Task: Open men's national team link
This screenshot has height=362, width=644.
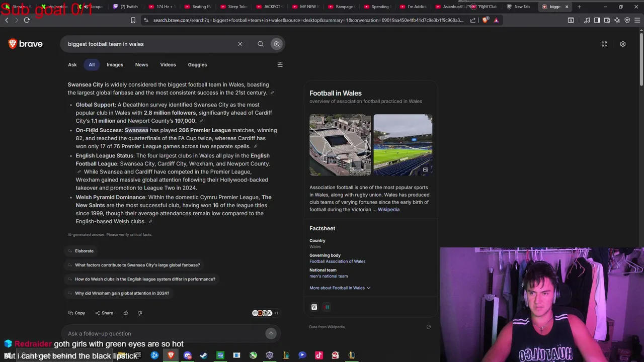Action: tap(329, 276)
